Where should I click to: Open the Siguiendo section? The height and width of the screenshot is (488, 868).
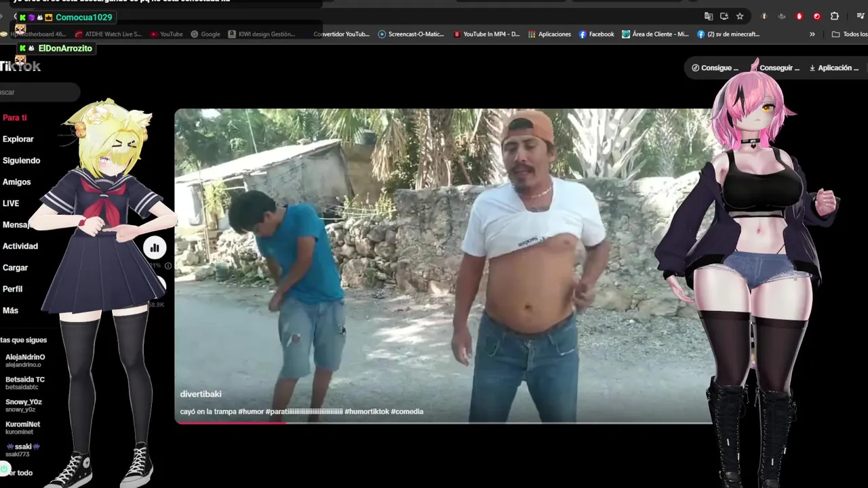[x=21, y=161]
